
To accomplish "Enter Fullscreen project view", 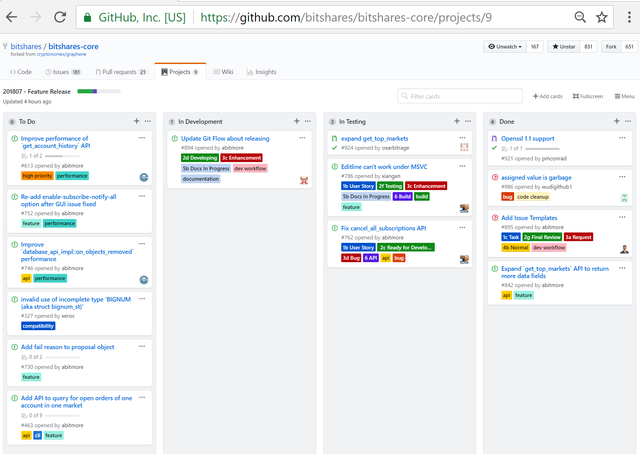I will 588,96.
